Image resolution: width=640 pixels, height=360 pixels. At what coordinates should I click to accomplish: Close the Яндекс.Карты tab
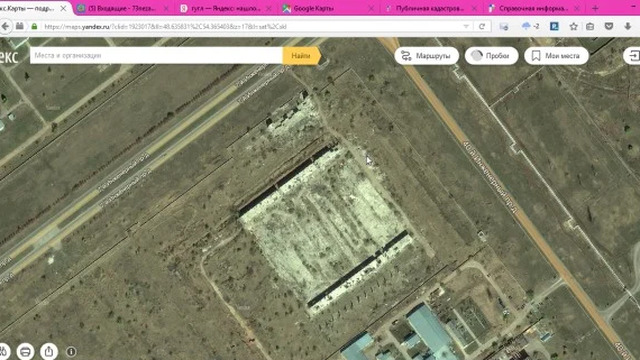pos(63,8)
